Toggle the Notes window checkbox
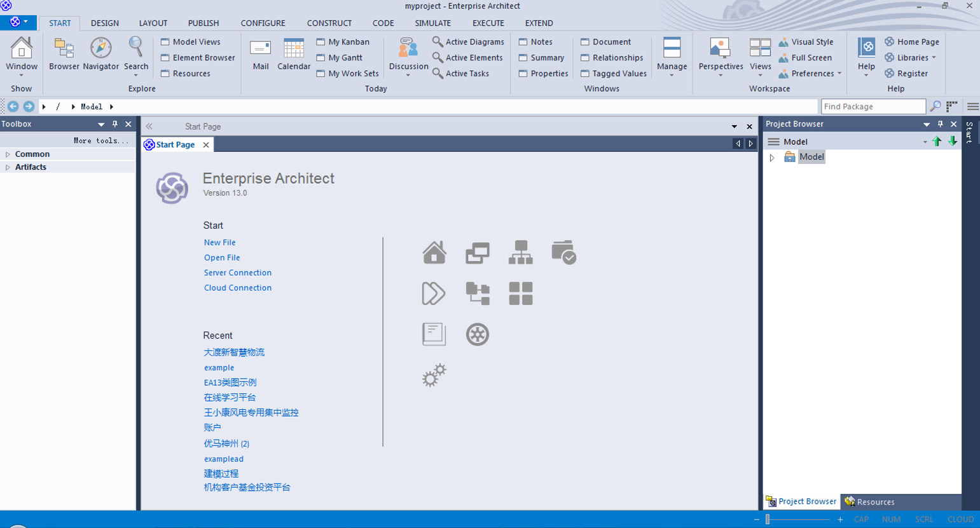This screenshot has width=980, height=528. click(x=523, y=42)
